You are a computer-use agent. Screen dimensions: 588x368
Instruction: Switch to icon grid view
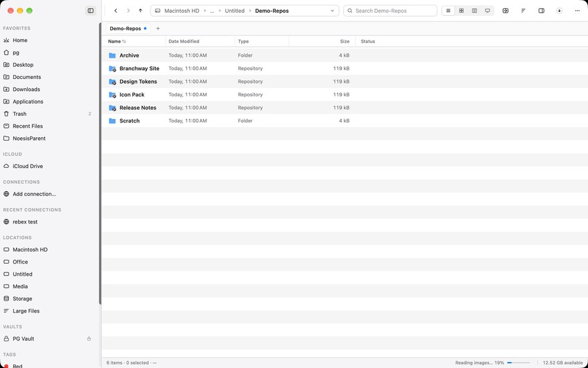pos(461,11)
